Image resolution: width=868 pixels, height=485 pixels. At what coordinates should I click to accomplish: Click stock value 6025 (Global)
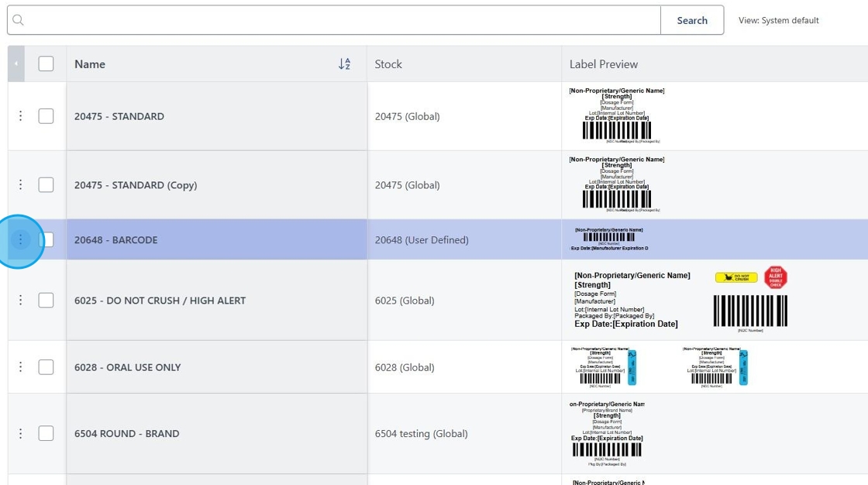coord(404,300)
